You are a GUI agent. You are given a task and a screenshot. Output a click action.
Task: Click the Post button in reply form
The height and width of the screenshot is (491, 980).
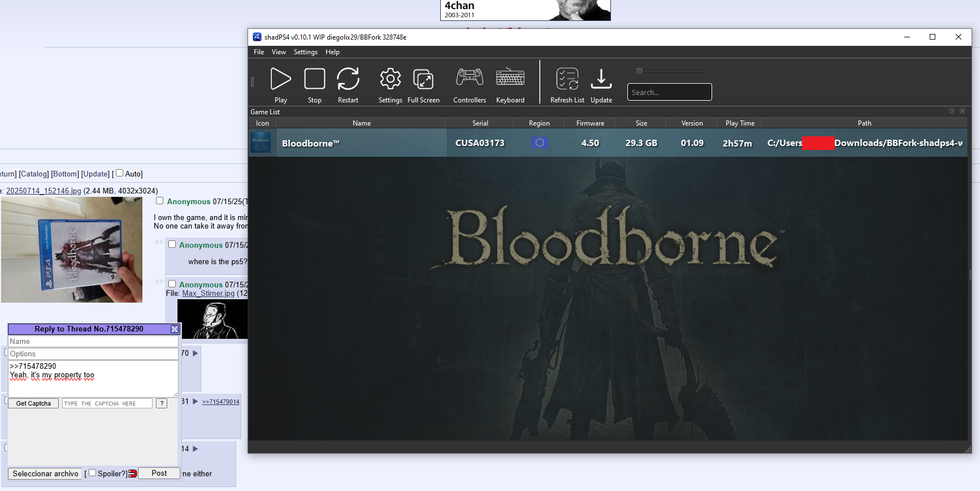pyautogui.click(x=159, y=473)
